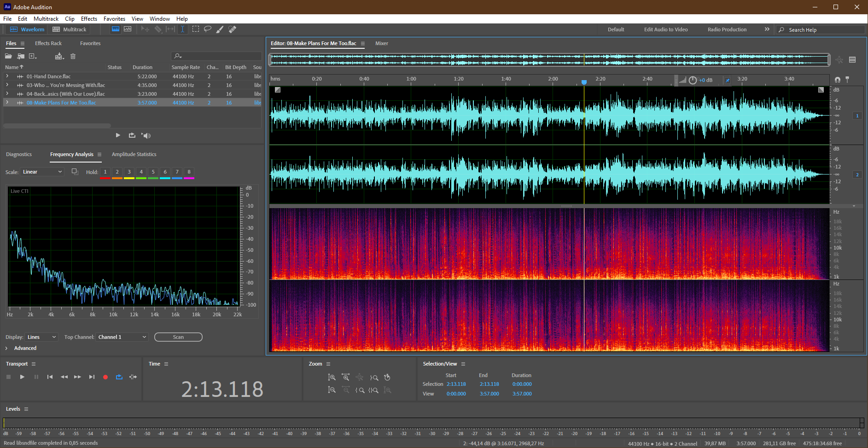Click the Files panel search field
868x448 pixels.
tap(216, 56)
